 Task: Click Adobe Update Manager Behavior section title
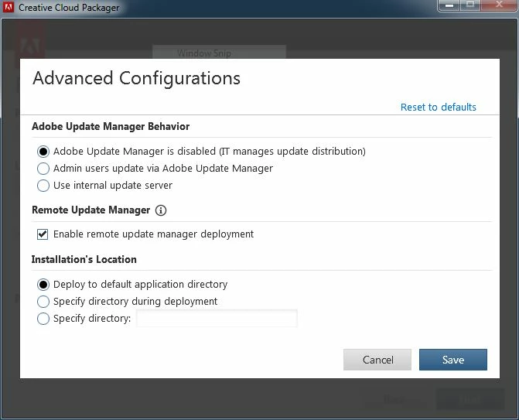[x=111, y=126]
